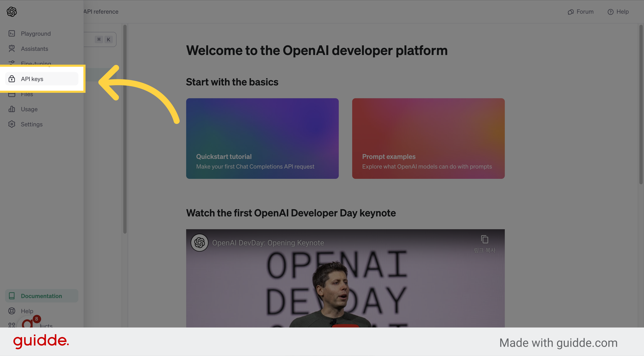Viewport: 644px width, 356px height.
Task: Select the Assistants robot icon
Action: [12, 48]
